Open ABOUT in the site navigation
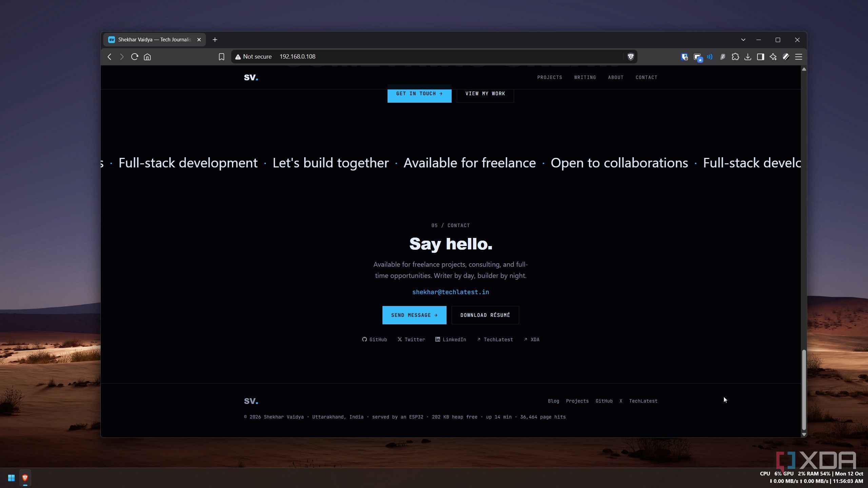The height and width of the screenshot is (488, 868). pyautogui.click(x=616, y=77)
